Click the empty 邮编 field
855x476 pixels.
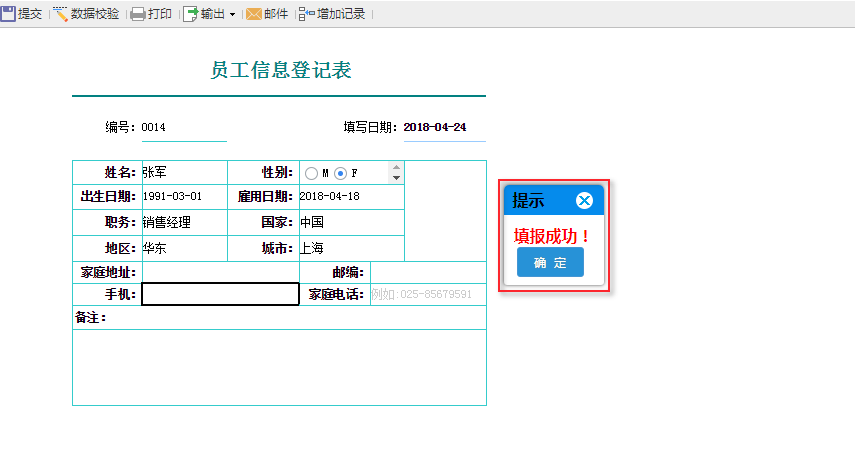(x=428, y=272)
